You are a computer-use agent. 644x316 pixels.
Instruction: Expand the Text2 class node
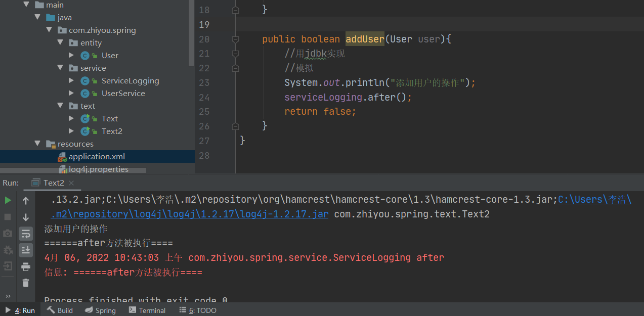72,131
